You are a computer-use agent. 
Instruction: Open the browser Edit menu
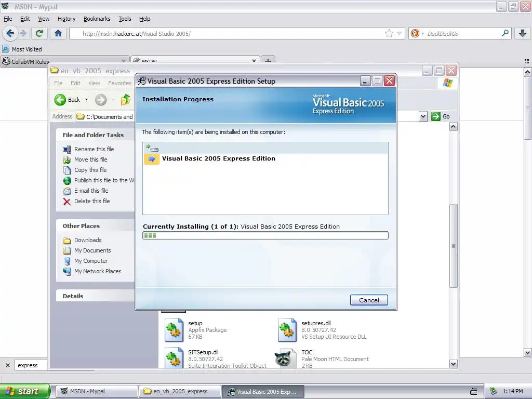(x=25, y=19)
